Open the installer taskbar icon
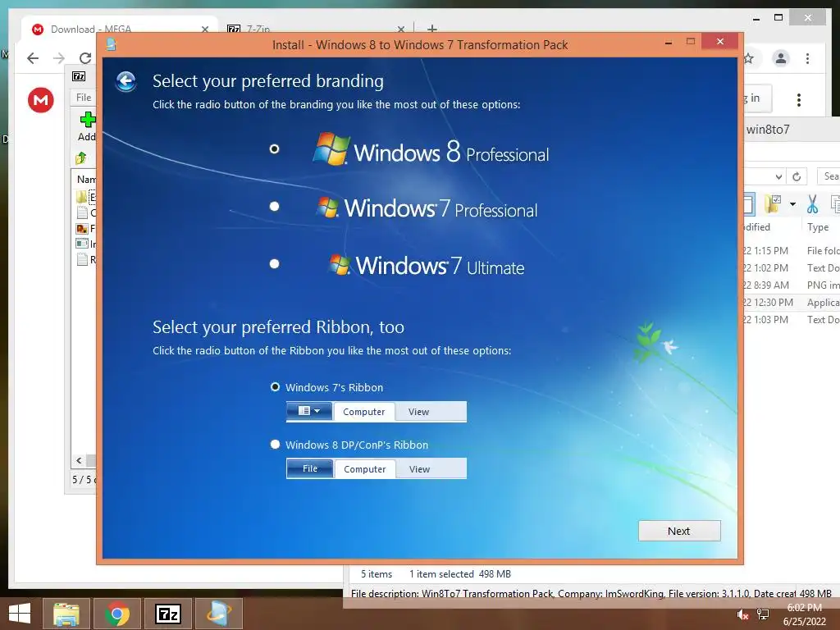This screenshot has height=630, width=840. [218, 614]
